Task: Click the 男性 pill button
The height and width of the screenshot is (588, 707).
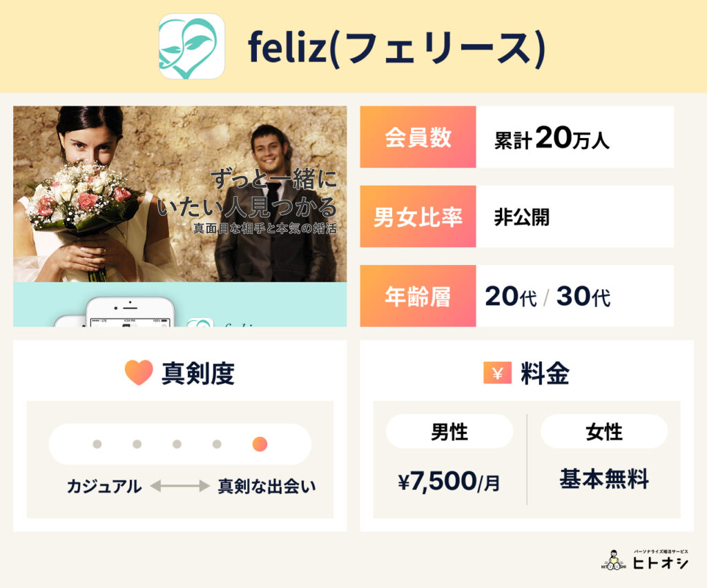Action: pos(449,432)
